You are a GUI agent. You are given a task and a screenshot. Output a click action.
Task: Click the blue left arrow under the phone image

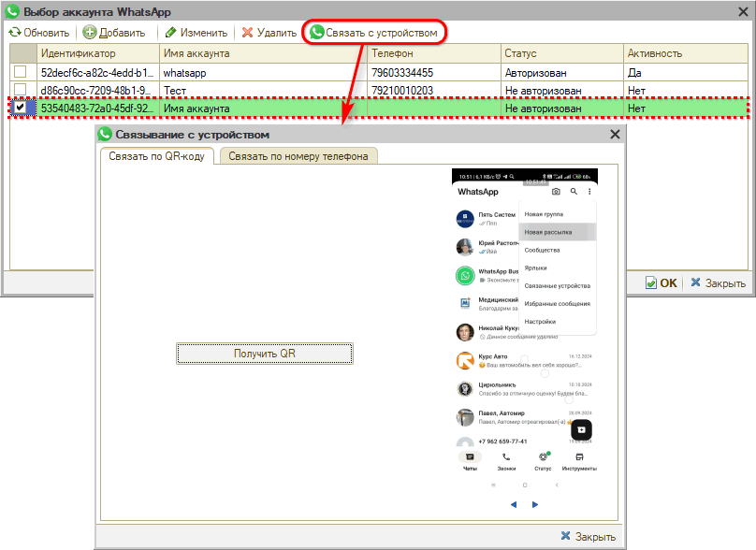[514, 505]
